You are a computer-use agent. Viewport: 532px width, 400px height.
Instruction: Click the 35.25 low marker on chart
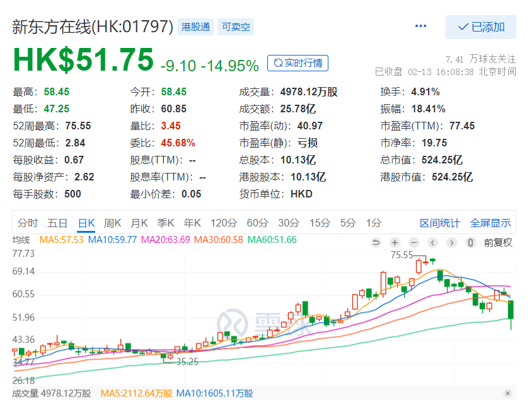click(x=187, y=362)
